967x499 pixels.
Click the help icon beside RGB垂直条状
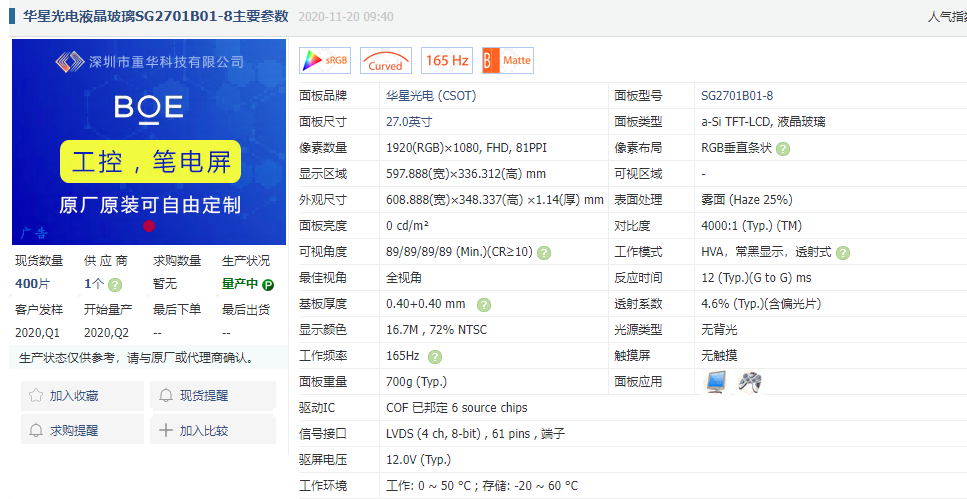783,149
